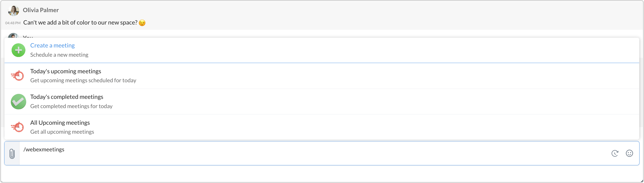
Task: Choose "Today's upcoming meetings" from the list
Action: point(66,71)
